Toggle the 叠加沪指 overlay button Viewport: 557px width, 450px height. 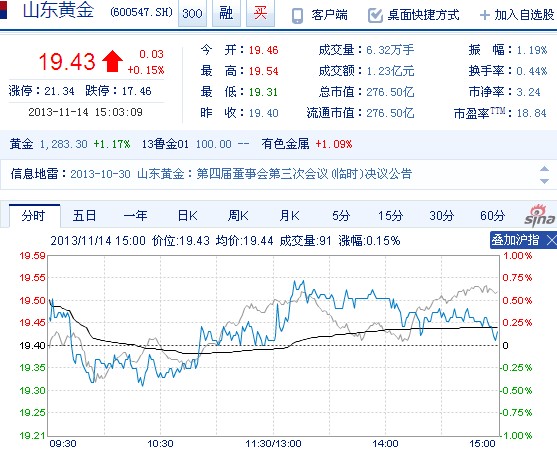(x=515, y=240)
